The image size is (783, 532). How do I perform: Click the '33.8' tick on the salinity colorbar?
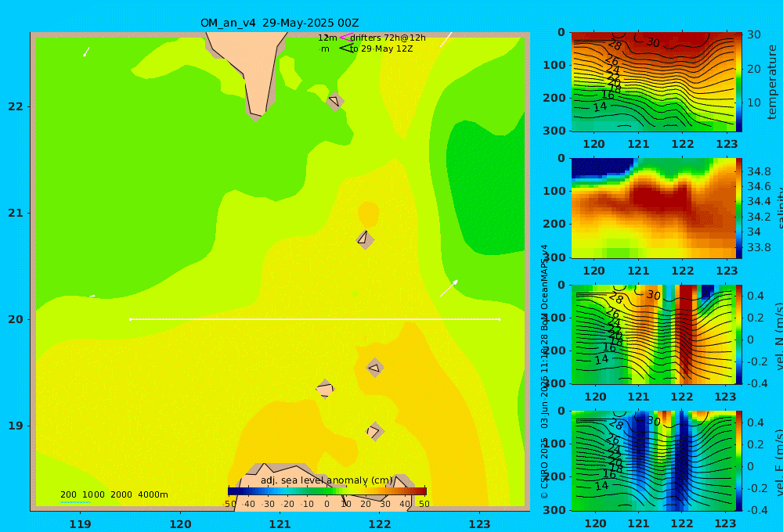(x=759, y=247)
